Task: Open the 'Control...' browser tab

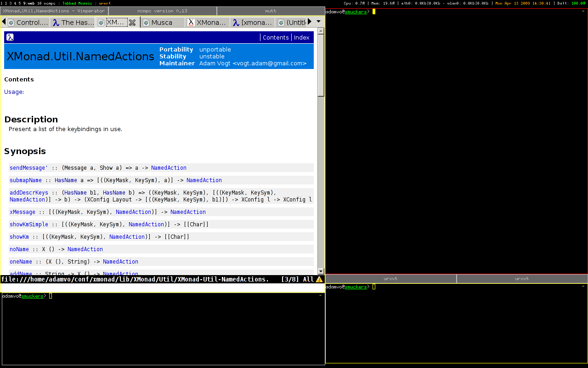Action: [x=28, y=23]
